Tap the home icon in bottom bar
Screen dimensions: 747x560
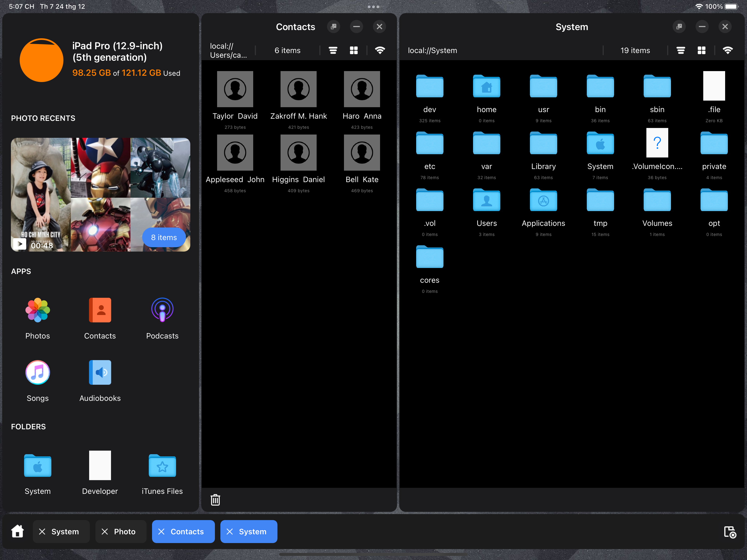[17, 531]
